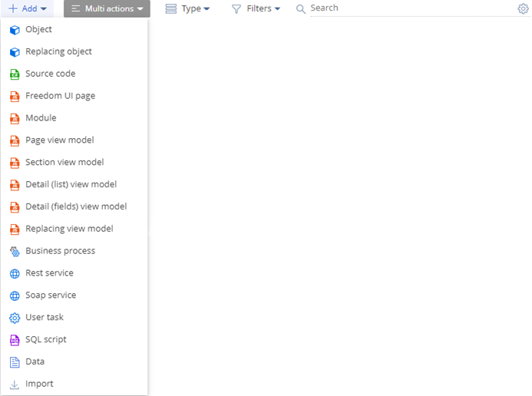Click the orange Freedom UI page icon
The width and height of the screenshot is (532, 396).
coord(15,96)
